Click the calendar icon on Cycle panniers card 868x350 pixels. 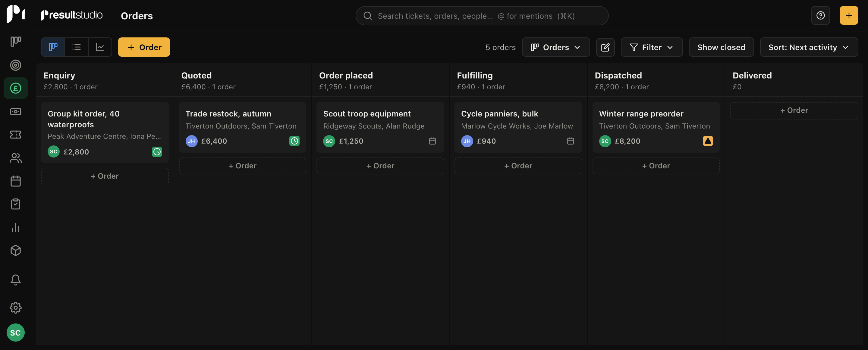tap(570, 141)
